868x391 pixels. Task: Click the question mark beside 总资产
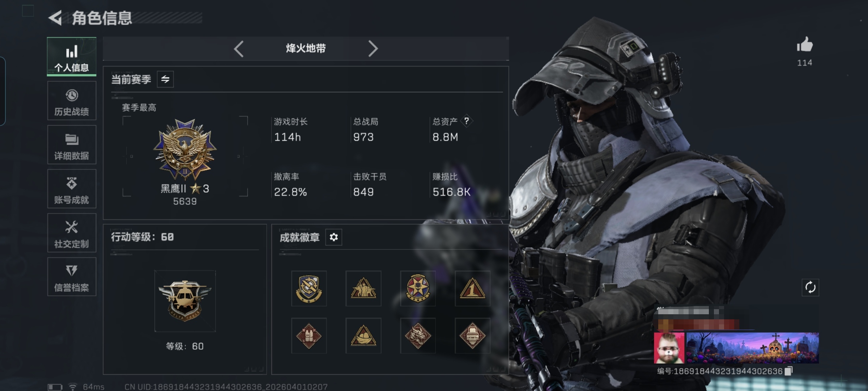(467, 121)
